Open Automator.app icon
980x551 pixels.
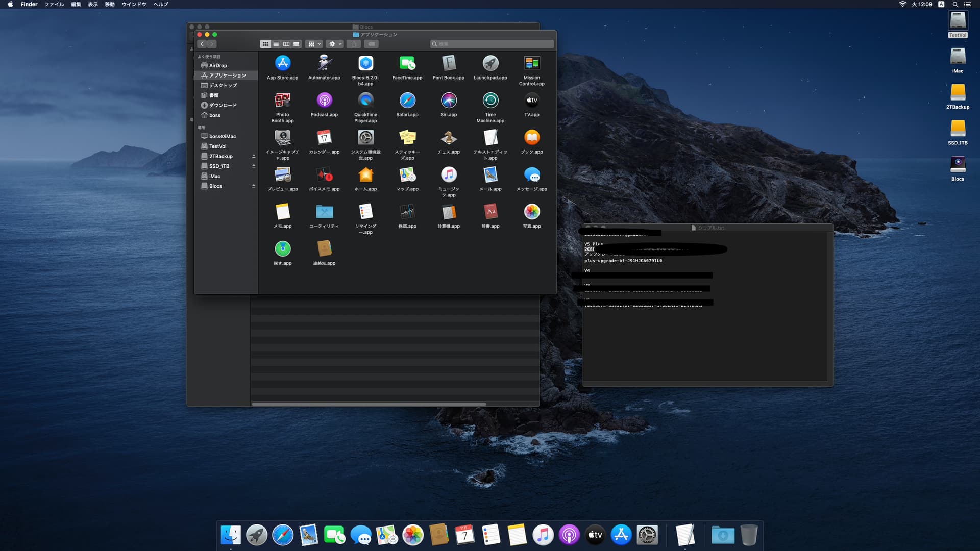324,64
